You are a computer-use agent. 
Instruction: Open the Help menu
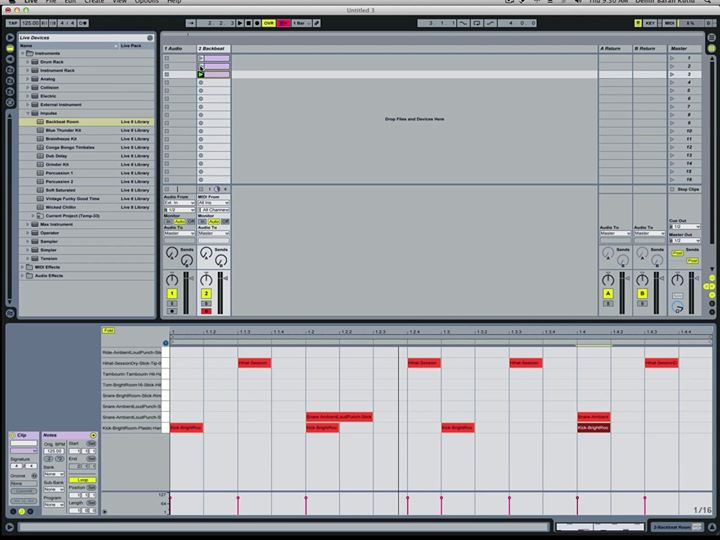pos(174,1)
